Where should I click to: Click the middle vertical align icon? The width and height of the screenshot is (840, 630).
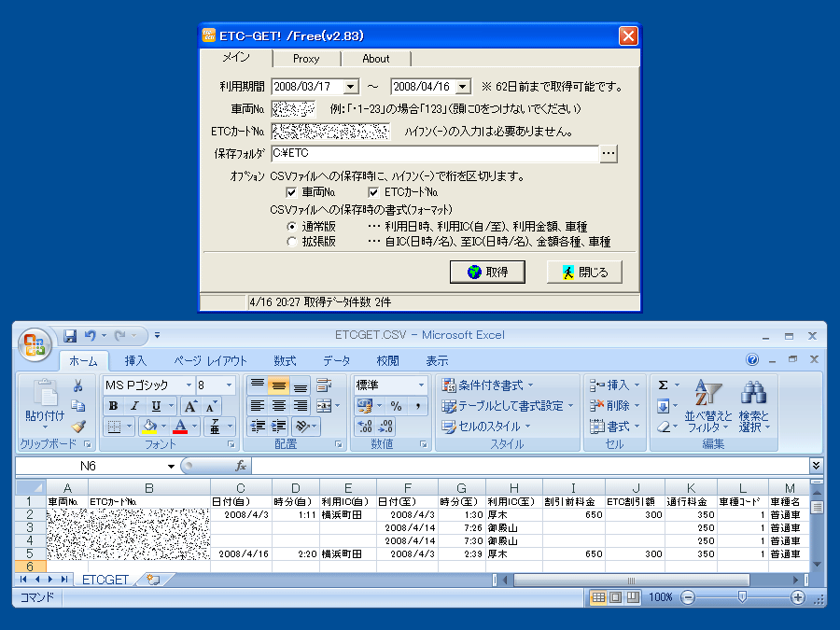278,385
